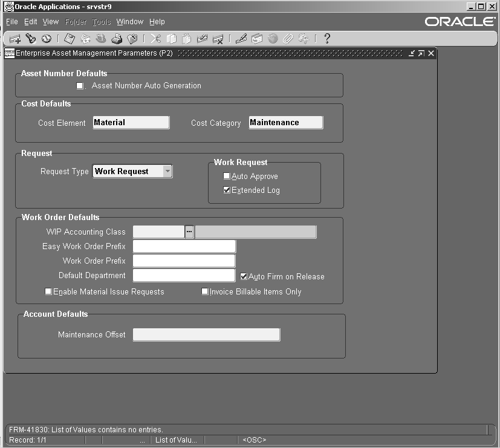Enable Asset Number Auto Generation checkbox

pos(80,86)
